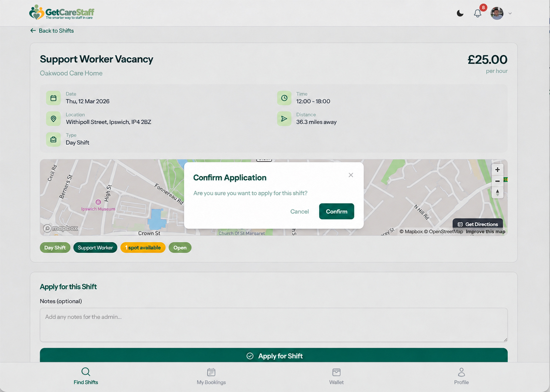
Task: Cancel the shift application
Action: 299,211
